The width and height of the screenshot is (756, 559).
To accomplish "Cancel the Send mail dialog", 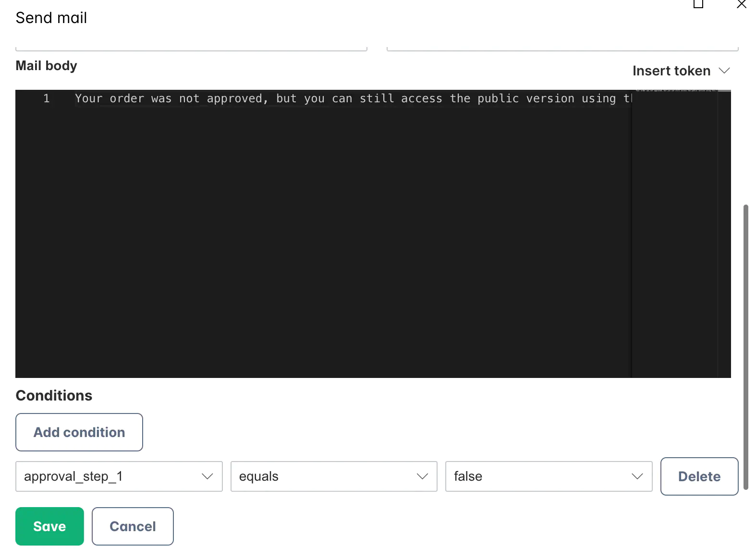I will [133, 526].
